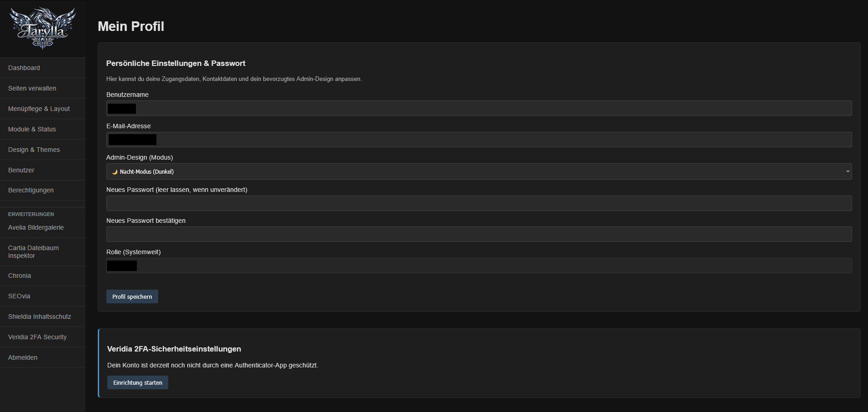868x412 pixels.
Task: Click the Tarylla Suite logo
Action: click(43, 28)
